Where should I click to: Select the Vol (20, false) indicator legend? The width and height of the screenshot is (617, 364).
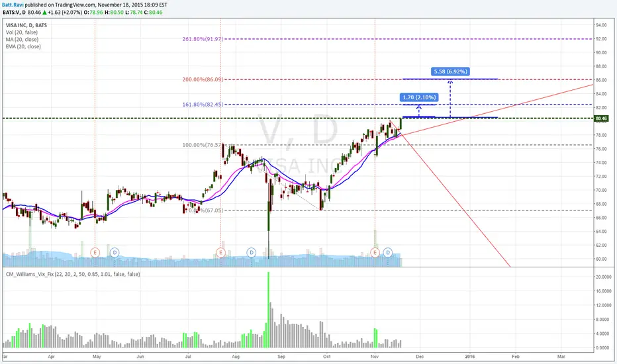point(22,32)
